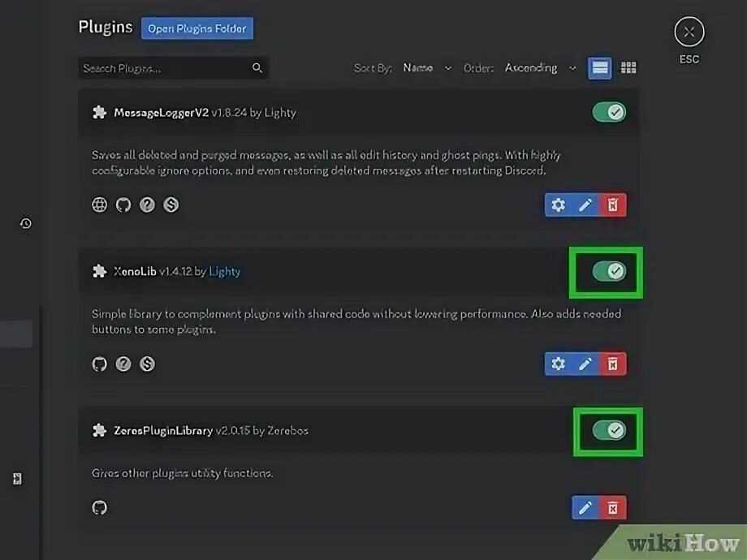Open Lighty author link for XenoLib

(x=224, y=271)
